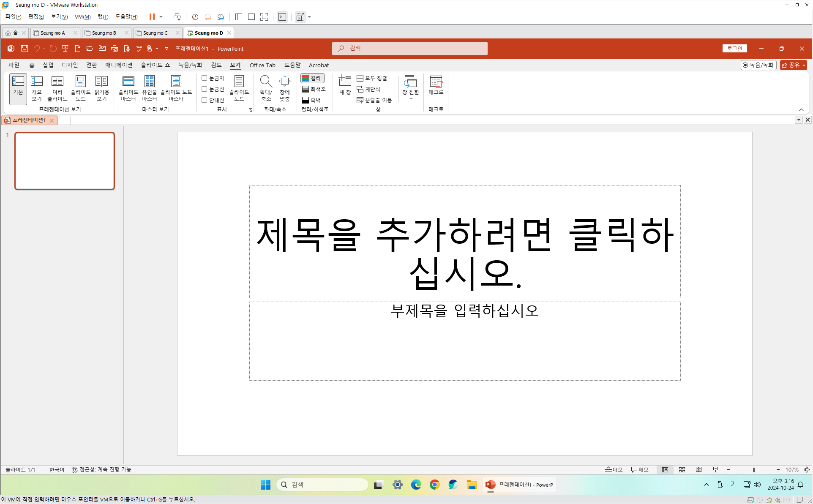Open Reading View (읽기용 보기)
Viewport: 813px width, 504px height.
(x=101, y=88)
